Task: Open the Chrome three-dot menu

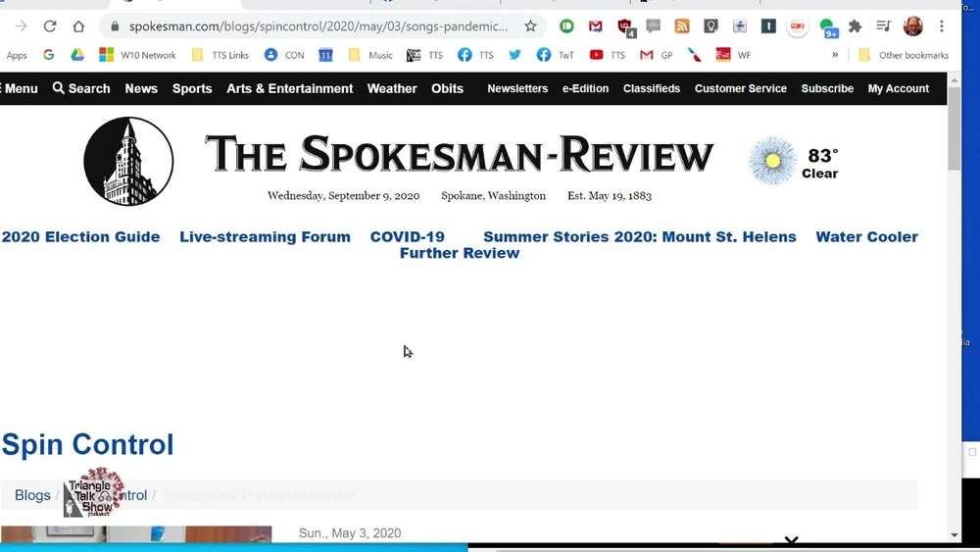Action: (941, 26)
